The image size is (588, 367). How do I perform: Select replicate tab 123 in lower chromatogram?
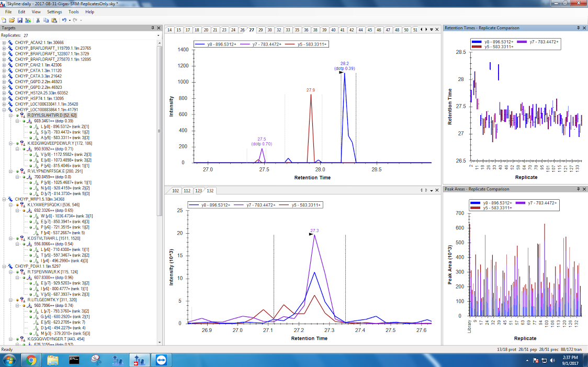tap(198, 191)
